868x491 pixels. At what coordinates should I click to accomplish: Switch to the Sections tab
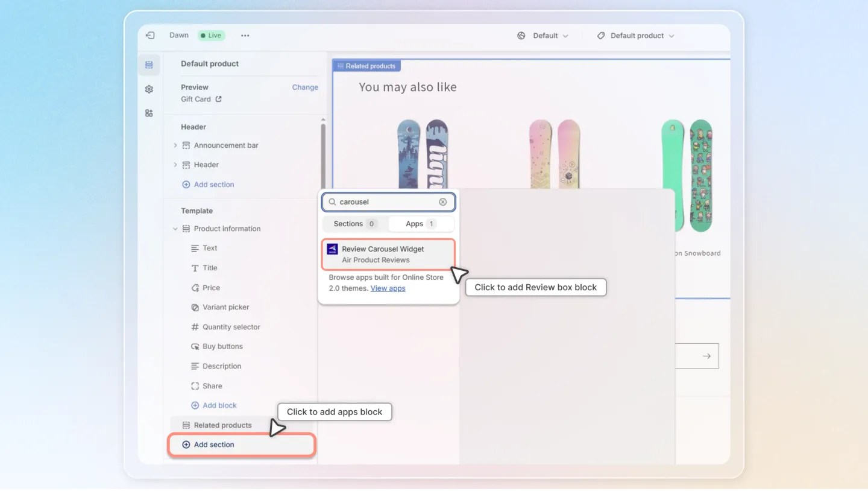click(355, 224)
